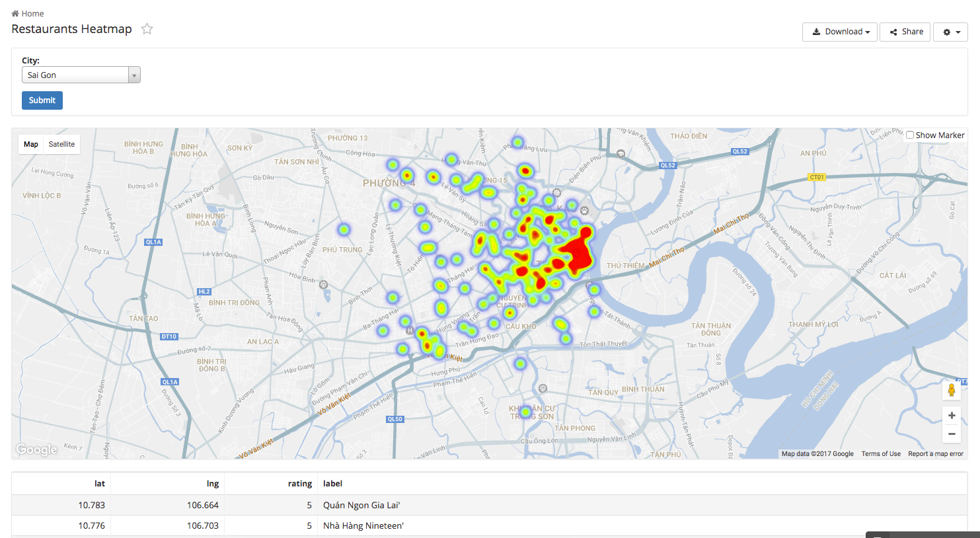
Task: Zoom in using the plus map control
Action: coord(952,415)
